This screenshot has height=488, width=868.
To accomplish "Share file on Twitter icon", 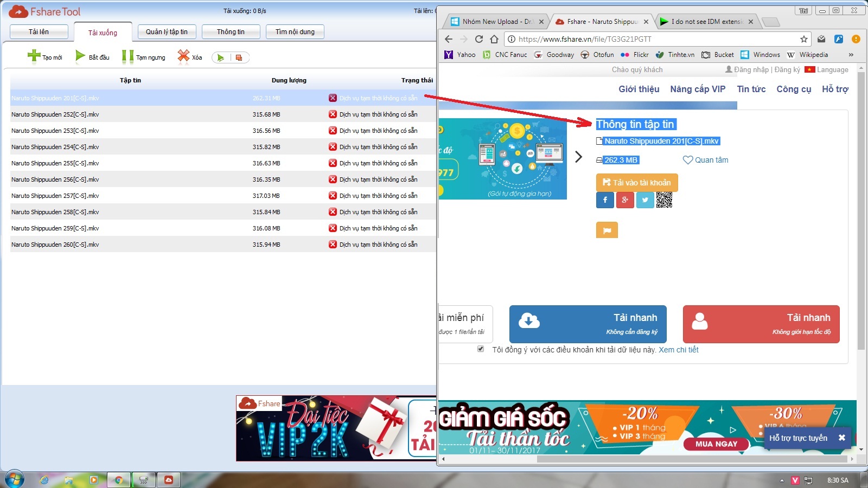I will [645, 200].
